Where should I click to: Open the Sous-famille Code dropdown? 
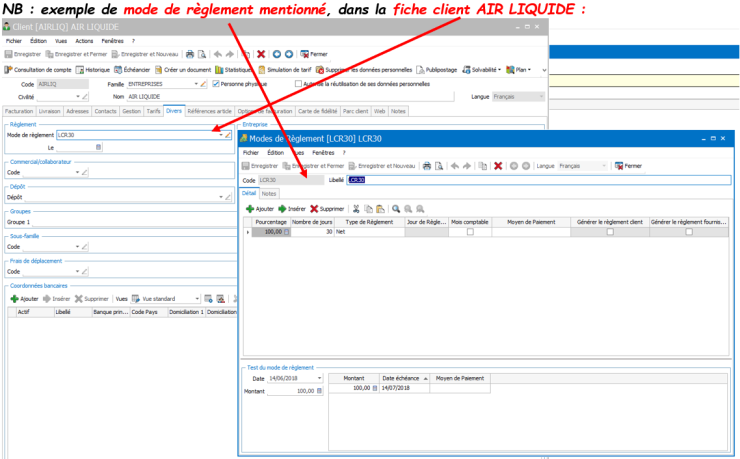[77, 247]
